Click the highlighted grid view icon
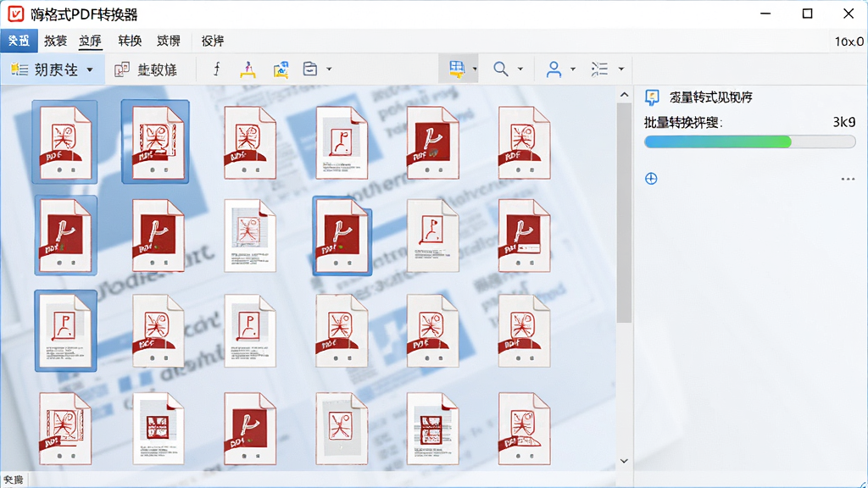 457,69
